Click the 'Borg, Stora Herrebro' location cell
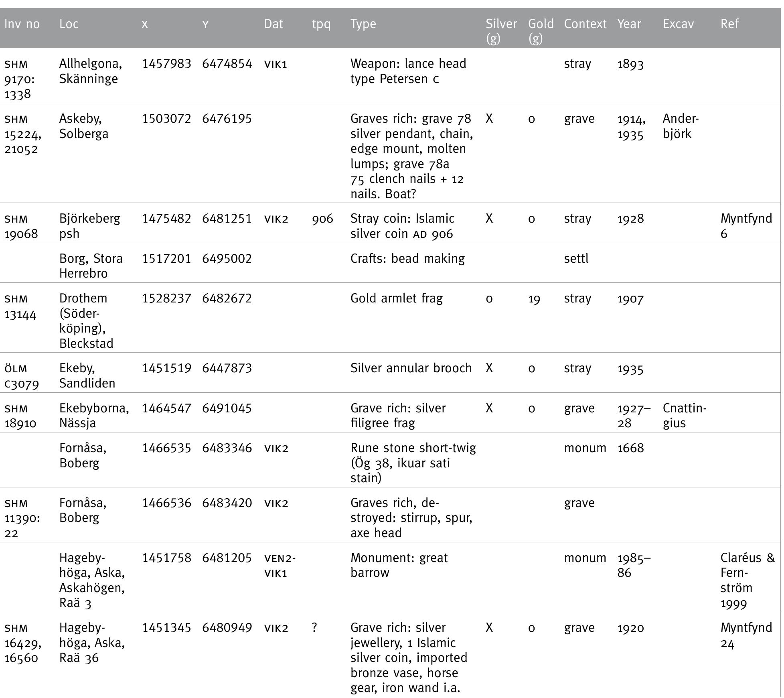The height and width of the screenshot is (698, 784). tap(91, 266)
